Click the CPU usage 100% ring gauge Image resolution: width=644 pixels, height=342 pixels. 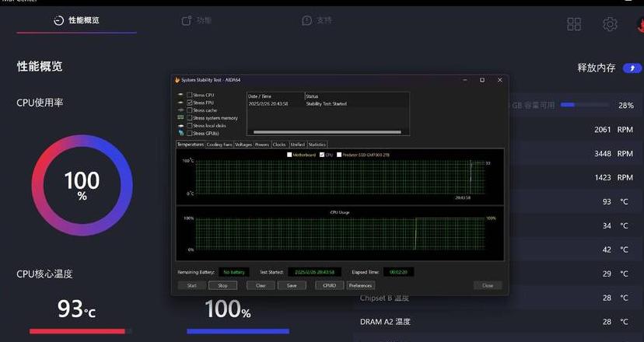pyautogui.click(x=82, y=185)
